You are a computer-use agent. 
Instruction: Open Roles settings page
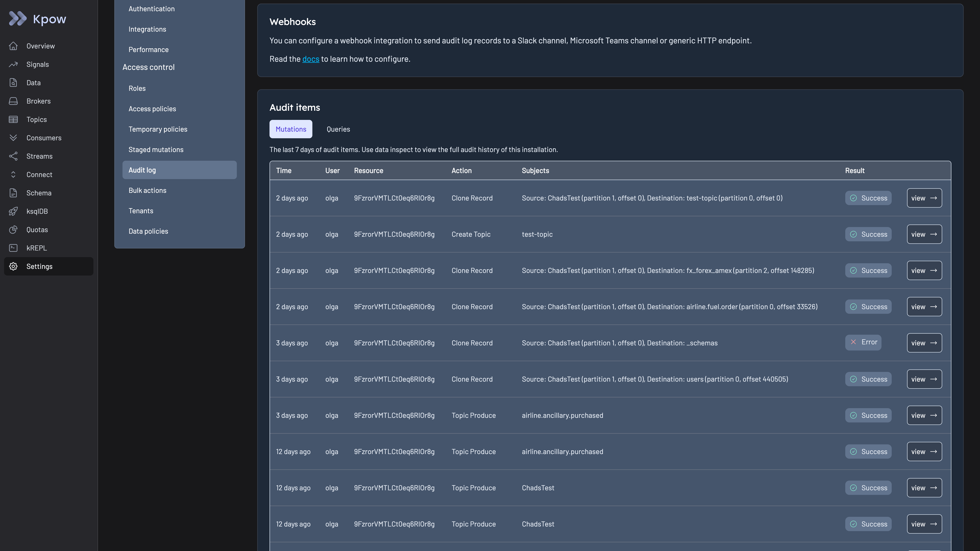coord(137,89)
